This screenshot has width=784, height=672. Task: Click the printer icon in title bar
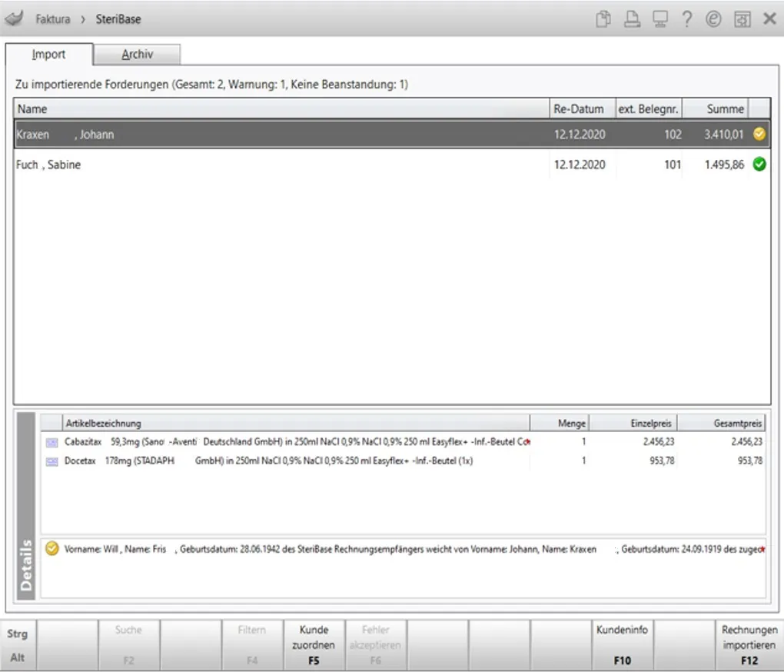(x=632, y=19)
